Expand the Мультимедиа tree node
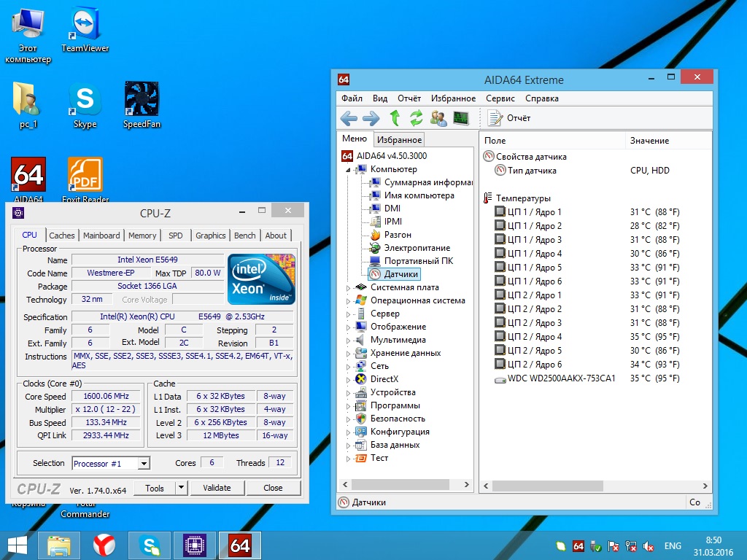The width and height of the screenshot is (747, 560). (348, 341)
